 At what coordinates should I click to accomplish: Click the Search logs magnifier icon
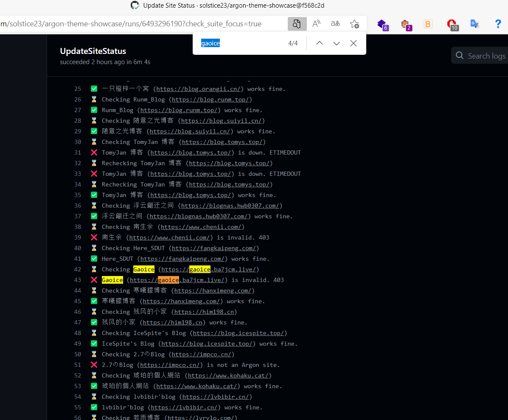pyautogui.click(x=459, y=56)
